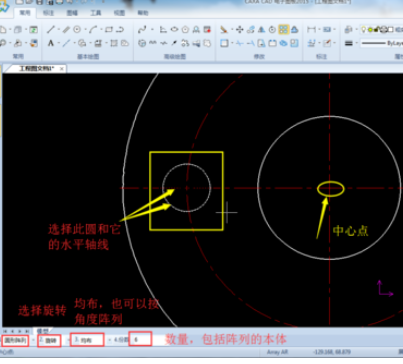Open the even distribution dropdown in command bar
The width and height of the screenshot is (403, 364).
(x=87, y=340)
